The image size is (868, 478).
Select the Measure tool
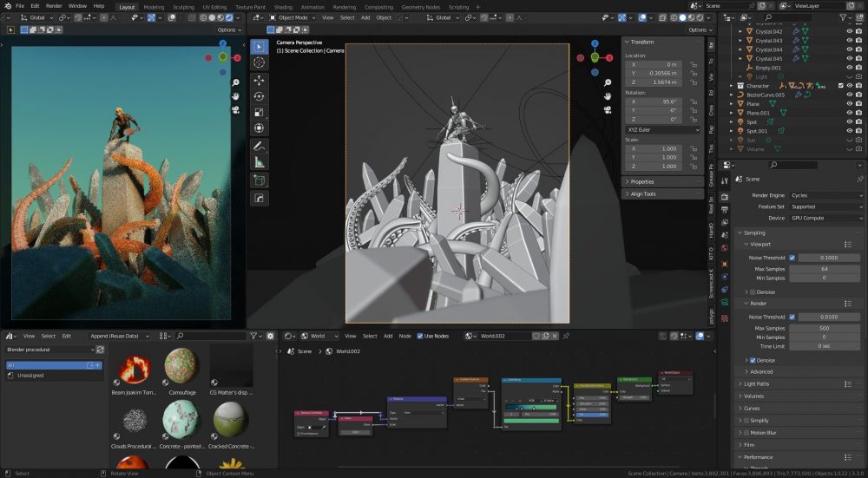coord(259,162)
